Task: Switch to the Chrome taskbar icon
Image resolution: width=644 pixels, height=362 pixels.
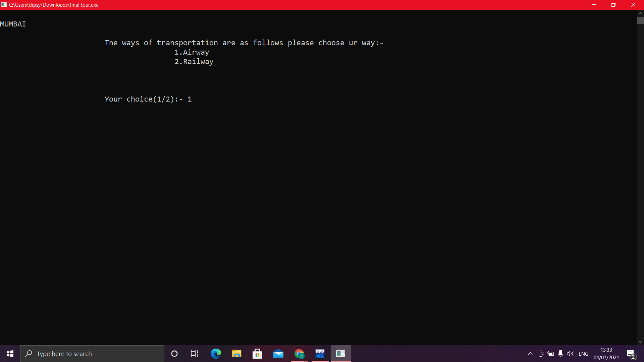Action: [x=299, y=354]
